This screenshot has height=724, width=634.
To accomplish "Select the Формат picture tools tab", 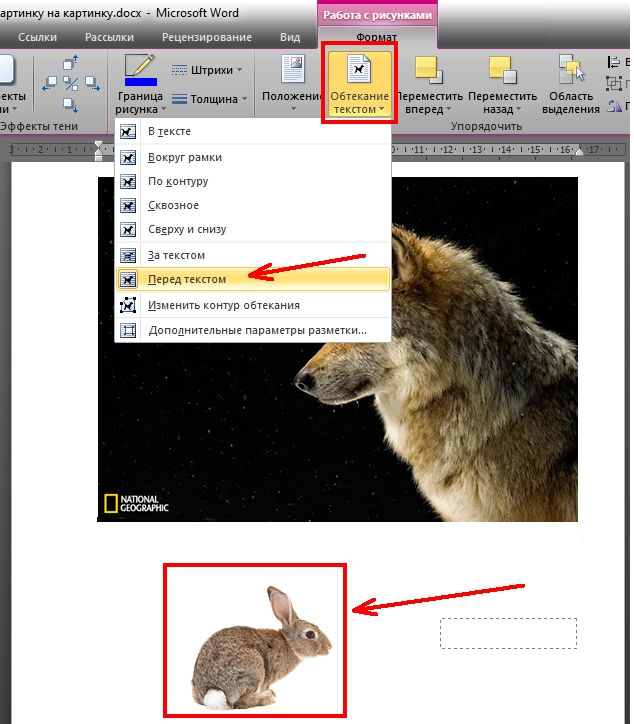I will coord(376,36).
